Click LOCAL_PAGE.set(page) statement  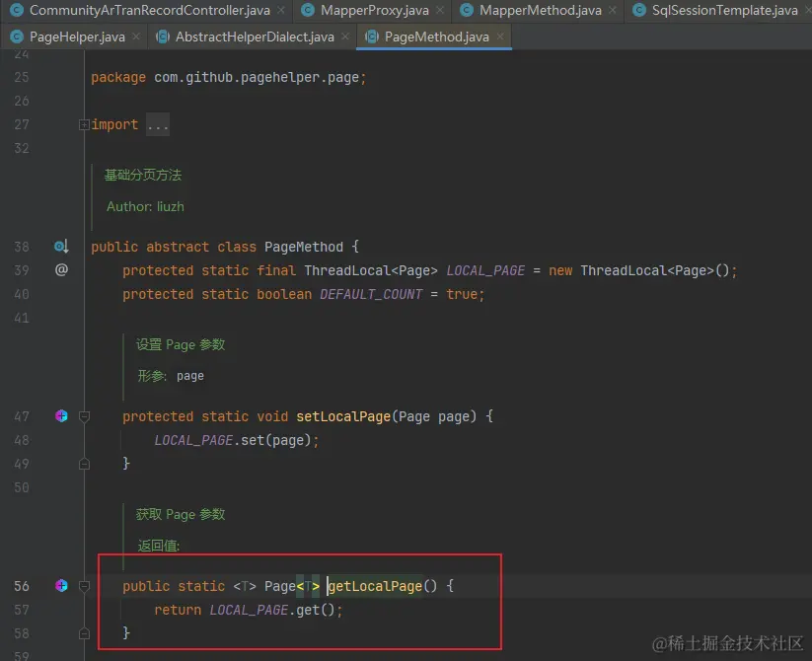pyautogui.click(x=236, y=440)
